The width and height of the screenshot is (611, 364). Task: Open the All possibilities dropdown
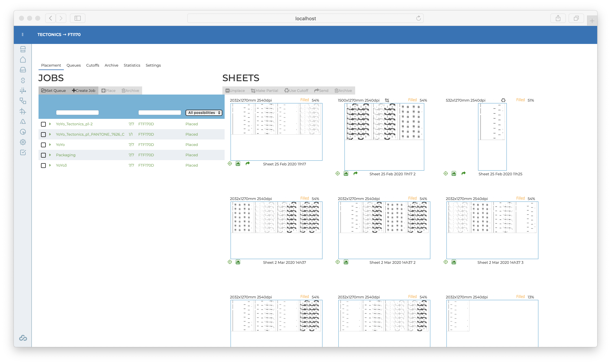click(x=204, y=113)
